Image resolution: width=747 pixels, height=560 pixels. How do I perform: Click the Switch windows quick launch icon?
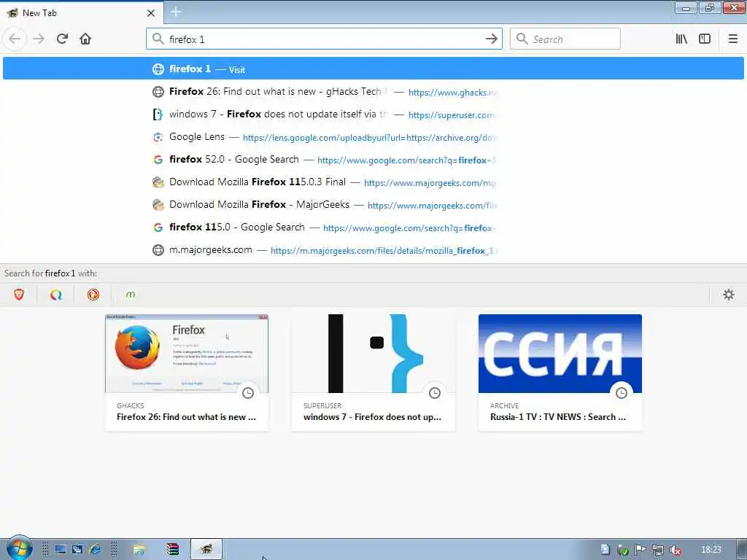(77, 550)
